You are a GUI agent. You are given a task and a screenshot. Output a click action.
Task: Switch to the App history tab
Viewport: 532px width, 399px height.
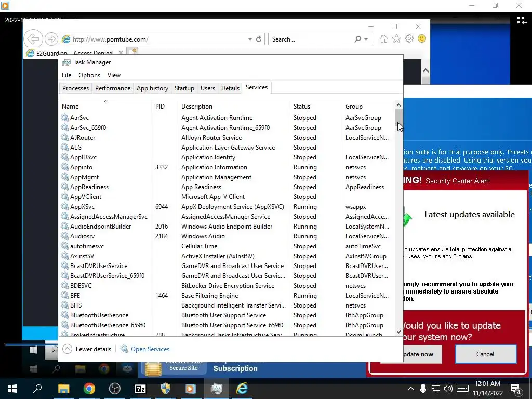click(152, 88)
